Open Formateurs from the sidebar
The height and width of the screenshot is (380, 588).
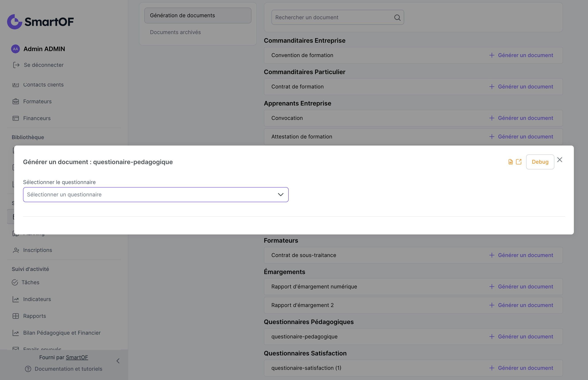click(x=37, y=102)
